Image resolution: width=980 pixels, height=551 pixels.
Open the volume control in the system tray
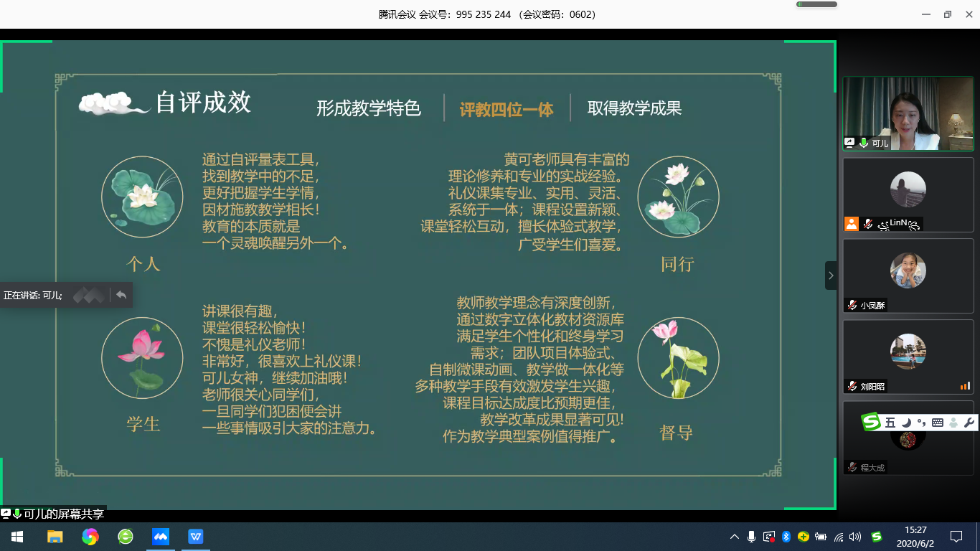click(854, 537)
